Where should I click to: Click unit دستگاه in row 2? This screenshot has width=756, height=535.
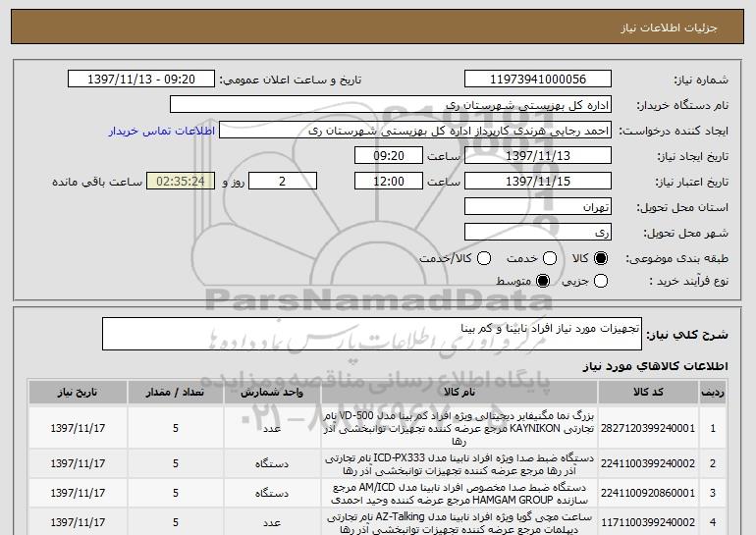(x=272, y=463)
